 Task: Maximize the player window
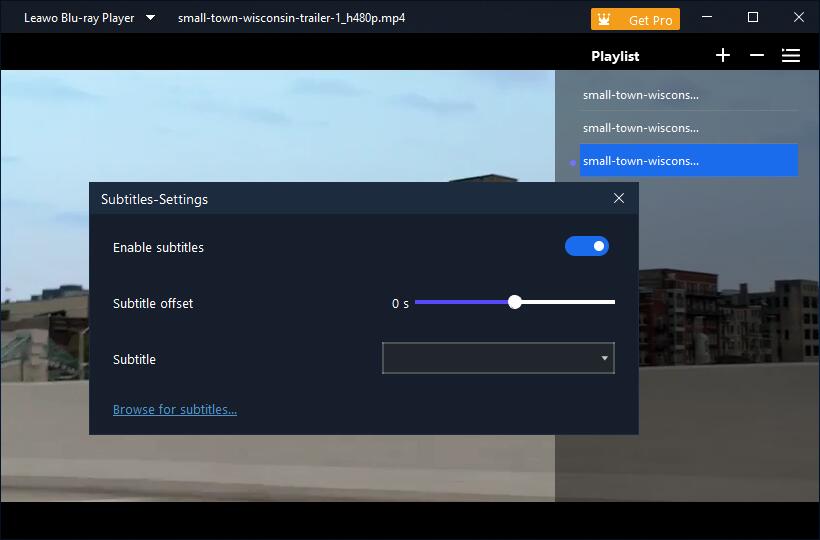tap(753, 18)
